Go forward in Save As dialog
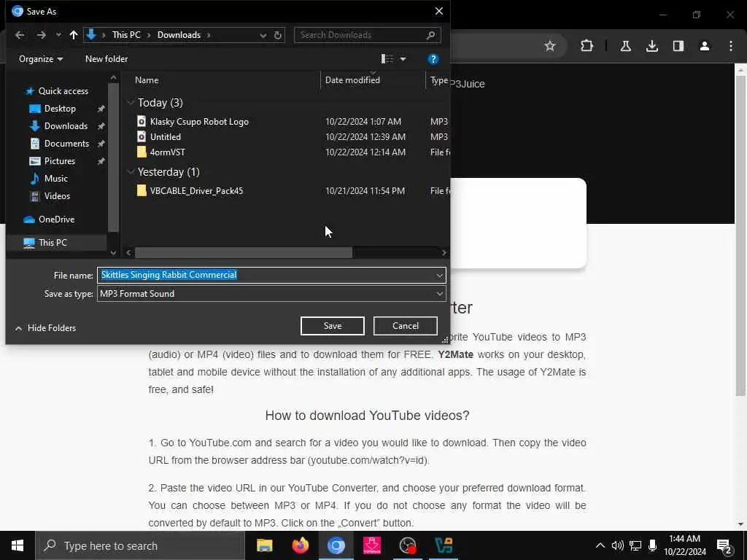The image size is (747, 560). point(42,35)
